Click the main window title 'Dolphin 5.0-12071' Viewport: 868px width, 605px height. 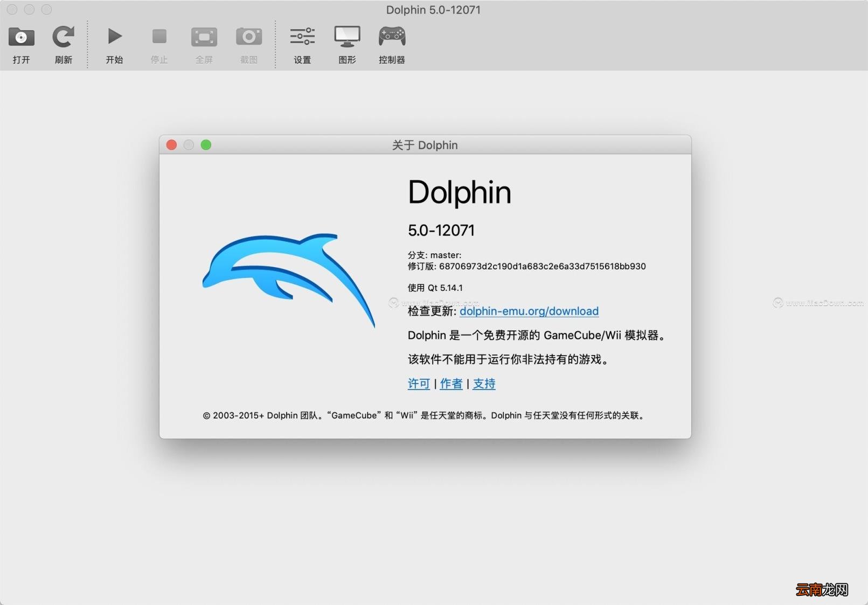433,10
